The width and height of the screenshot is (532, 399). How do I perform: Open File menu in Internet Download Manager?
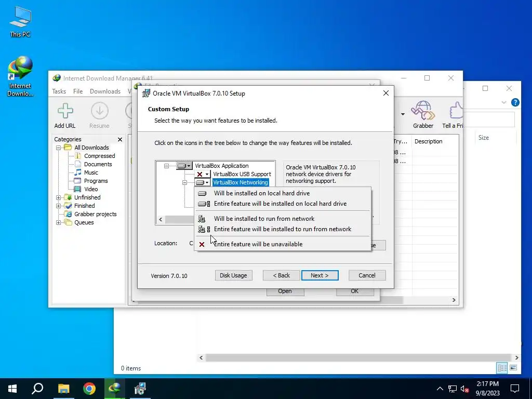coord(78,91)
